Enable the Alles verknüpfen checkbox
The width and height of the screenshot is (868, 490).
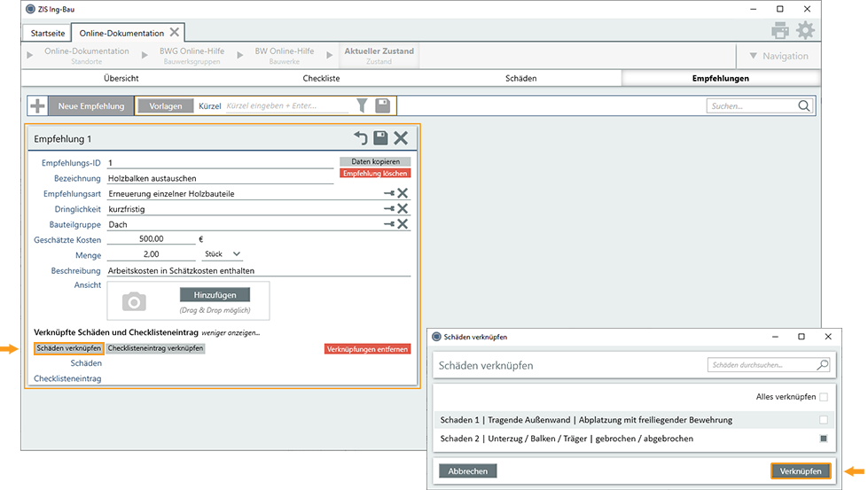click(824, 397)
